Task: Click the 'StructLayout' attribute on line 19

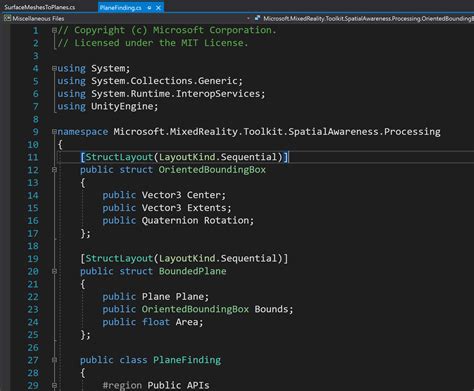Action: 119,258
